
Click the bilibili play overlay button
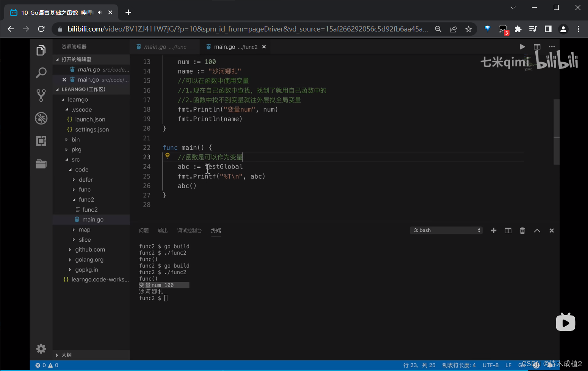coord(565,322)
